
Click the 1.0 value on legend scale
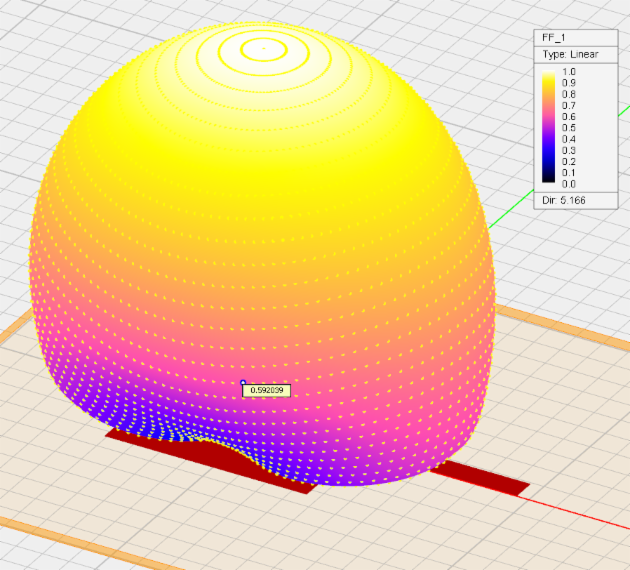click(x=568, y=73)
